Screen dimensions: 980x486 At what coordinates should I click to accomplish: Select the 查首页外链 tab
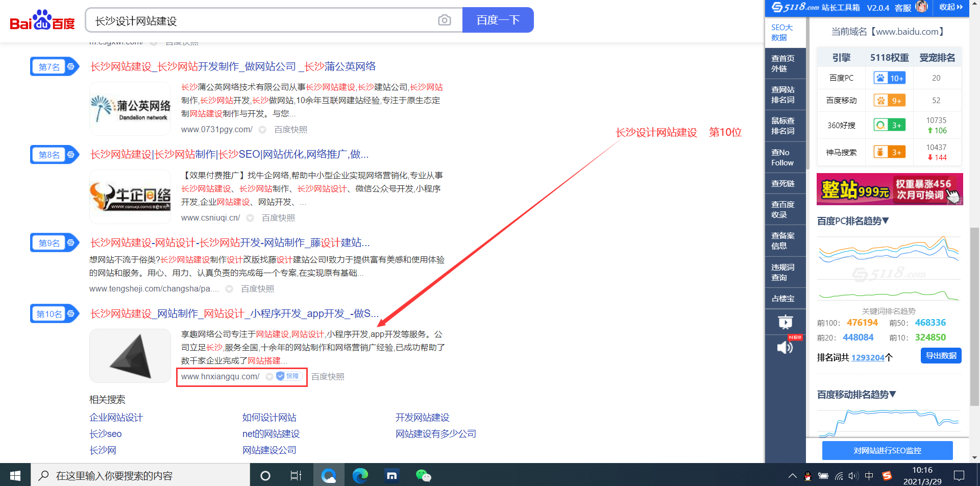[x=785, y=63]
